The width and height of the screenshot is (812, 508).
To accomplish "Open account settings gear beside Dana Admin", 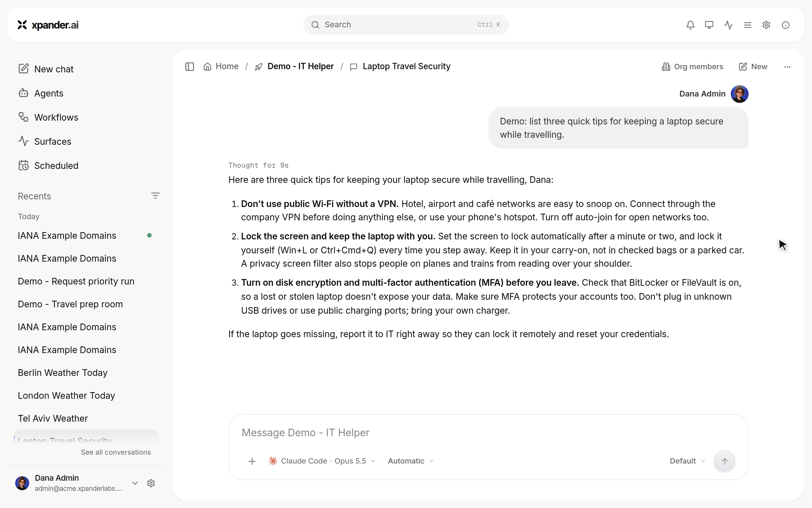I will [x=151, y=483].
